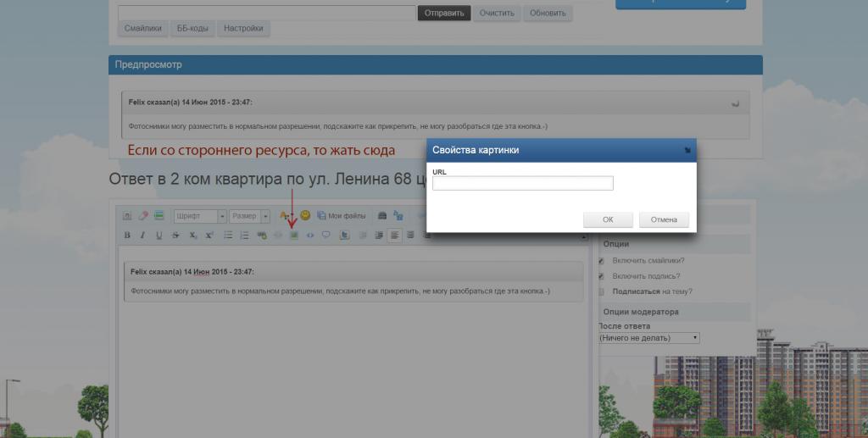Click the superscript icon
The width and height of the screenshot is (868, 438).
tap(209, 235)
